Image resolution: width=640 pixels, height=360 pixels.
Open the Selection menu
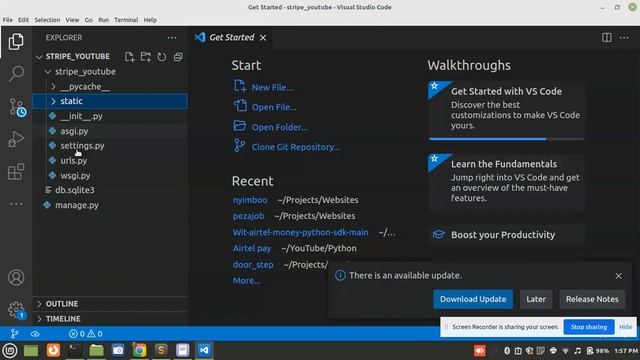[47, 20]
